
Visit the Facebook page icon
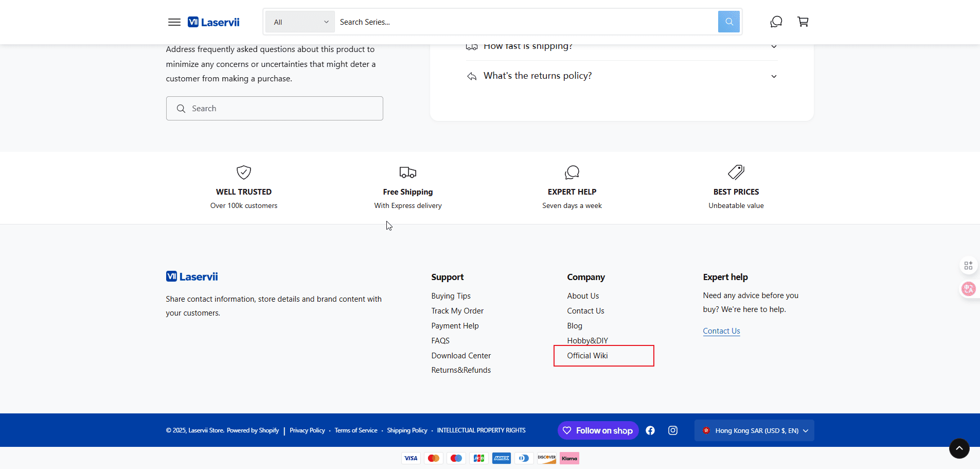(650, 430)
